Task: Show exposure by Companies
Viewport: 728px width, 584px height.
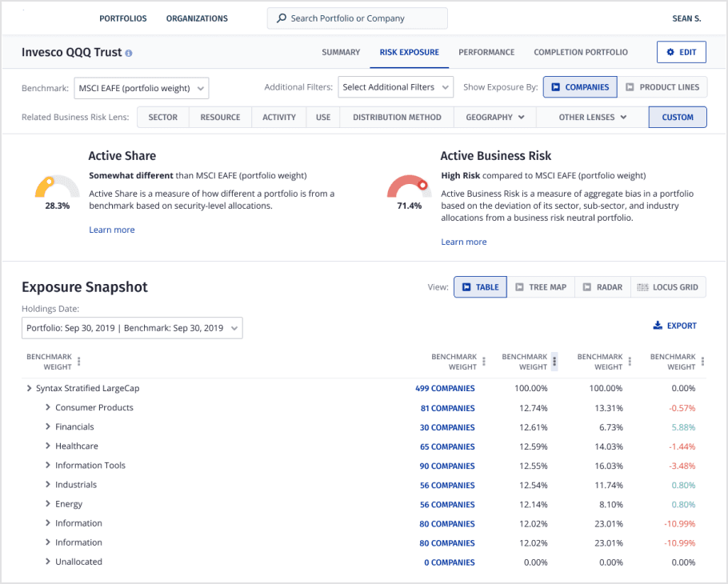Action: (x=580, y=87)
